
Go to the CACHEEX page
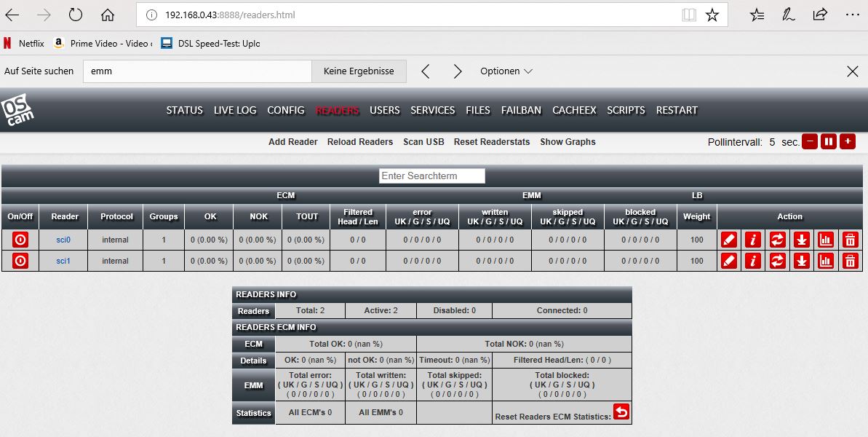pyautogui.click(x=574, y=111)
